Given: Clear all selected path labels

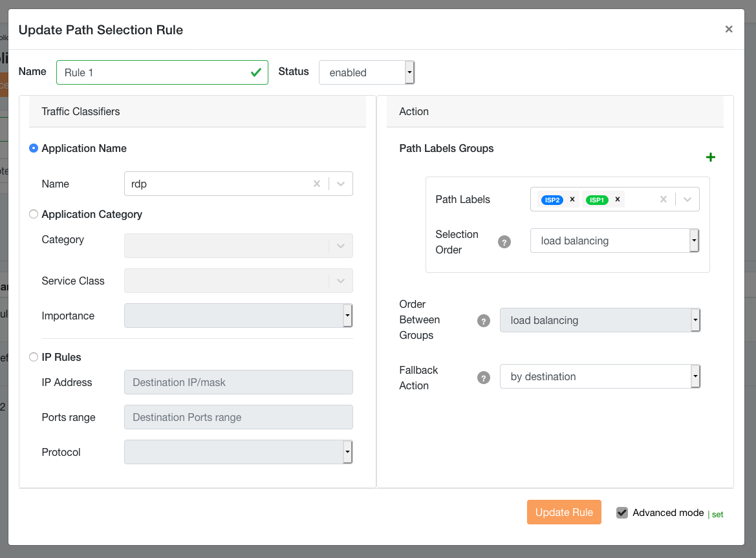Looking at the screenshot, I should click(x=663, y=200).
